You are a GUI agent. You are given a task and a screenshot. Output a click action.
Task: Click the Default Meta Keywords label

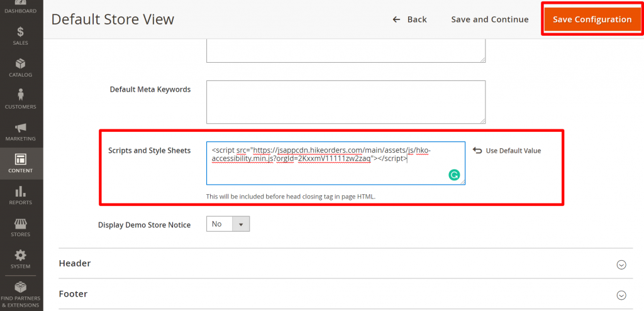point(150,89)
